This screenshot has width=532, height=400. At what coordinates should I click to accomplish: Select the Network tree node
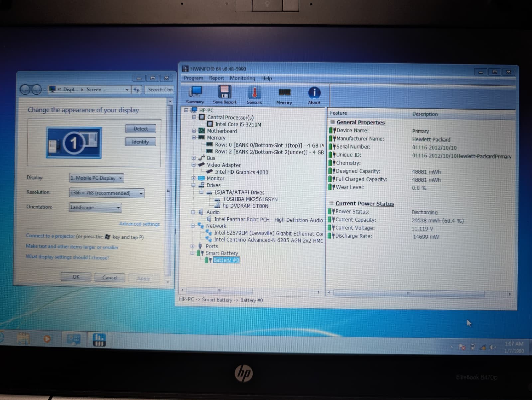[216, 226]
